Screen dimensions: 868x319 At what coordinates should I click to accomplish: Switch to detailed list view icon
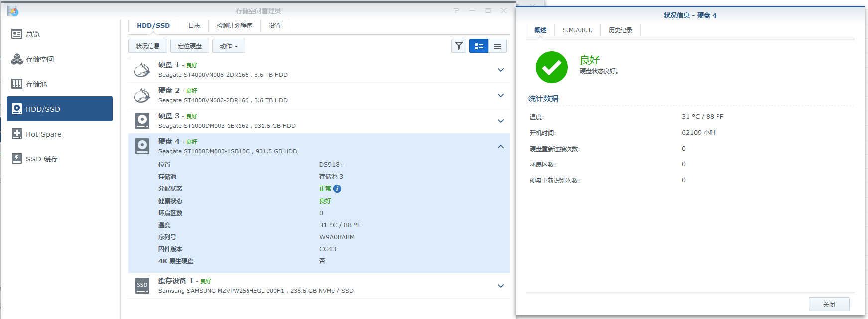point(479,46)
